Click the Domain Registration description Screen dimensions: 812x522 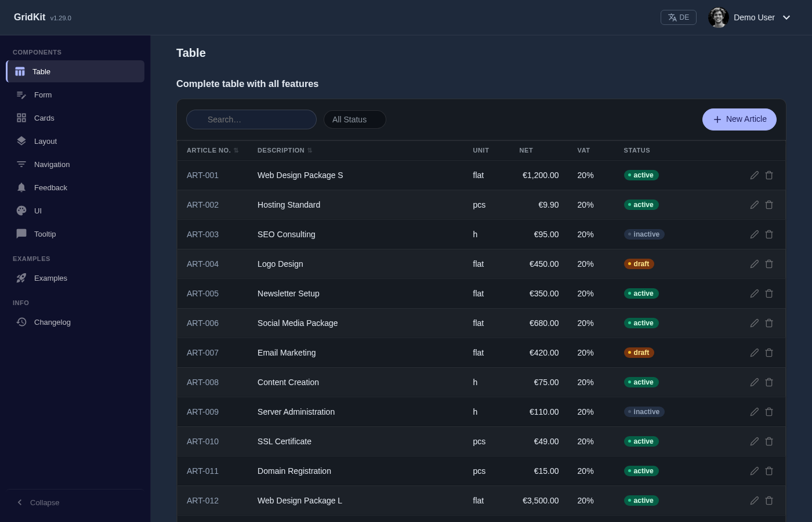pyautogui.click(x=295, y=471)
